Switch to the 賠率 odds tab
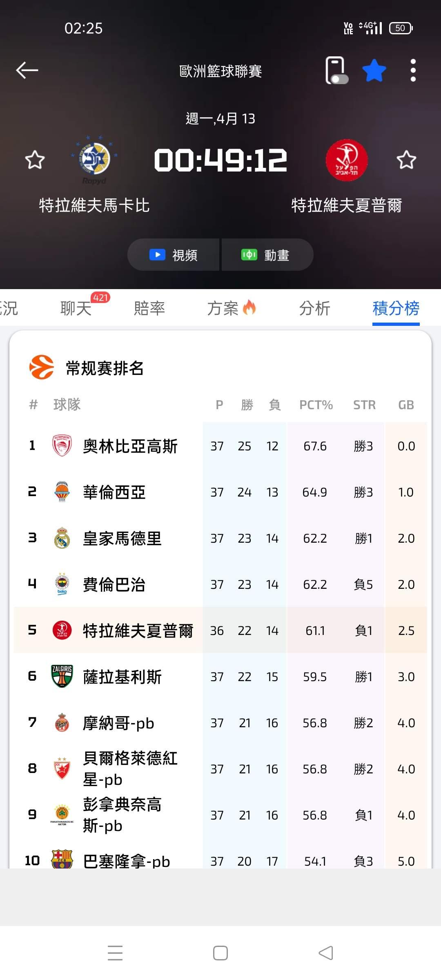This screenshot has width=441, height=980. pyautogui.click(x=149, y=308)
